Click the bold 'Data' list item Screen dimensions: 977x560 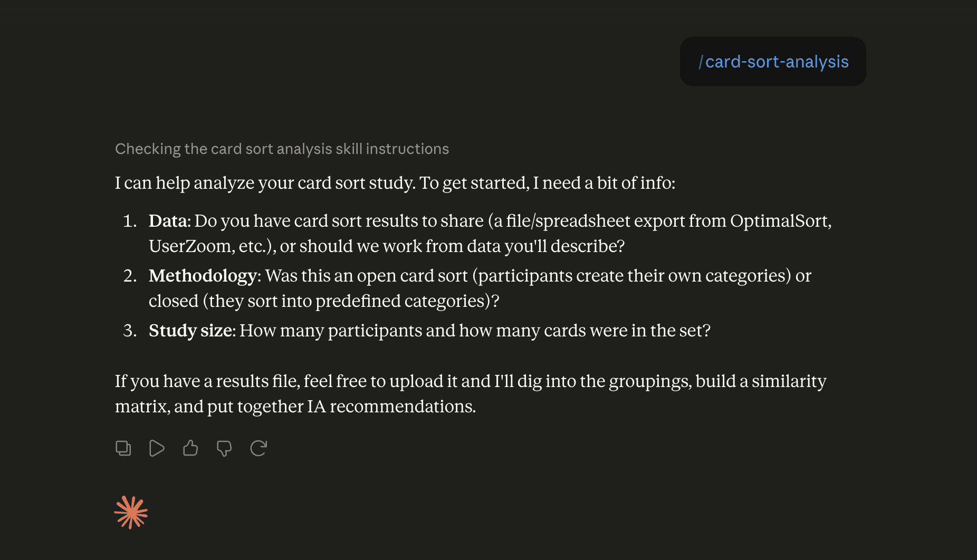pos(168,220)
